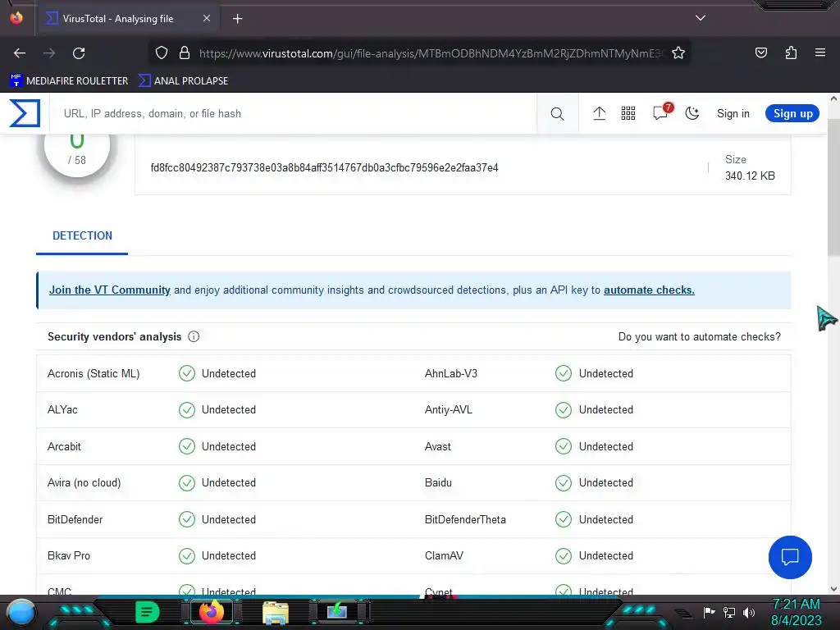Click the 340.12 KB size value
The height and width of the screenshot is (630, 840).
coord(750,176)
